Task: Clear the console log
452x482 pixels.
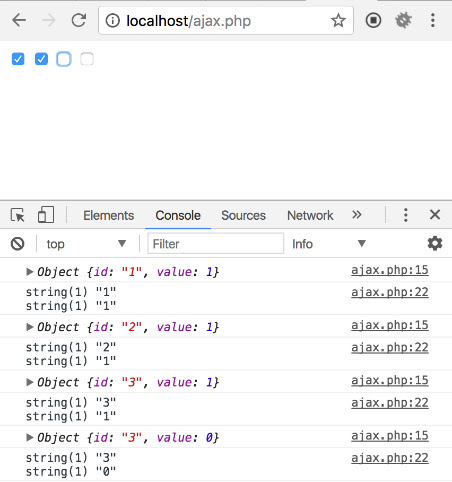Action: (x=17, y=244)
